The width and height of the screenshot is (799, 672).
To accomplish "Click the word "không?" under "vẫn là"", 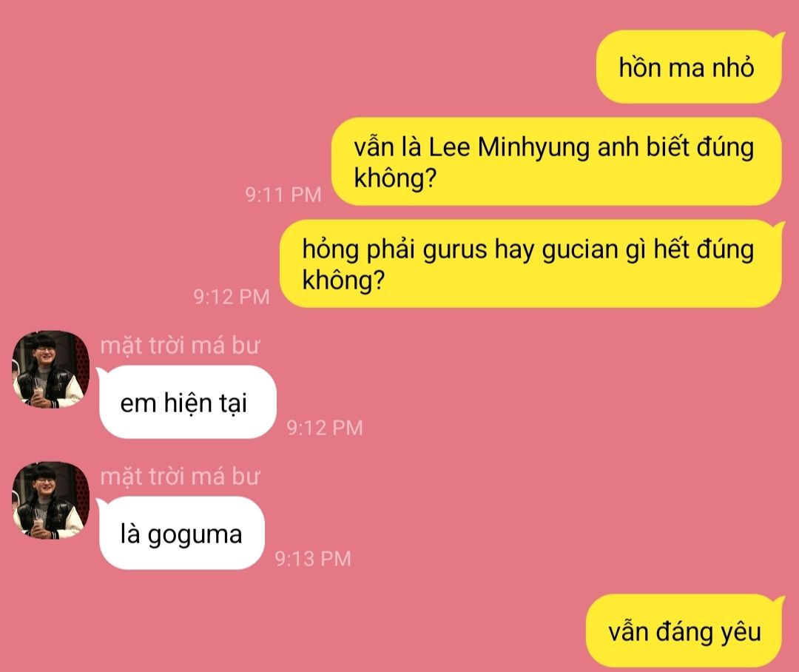I will coord(395,178).
